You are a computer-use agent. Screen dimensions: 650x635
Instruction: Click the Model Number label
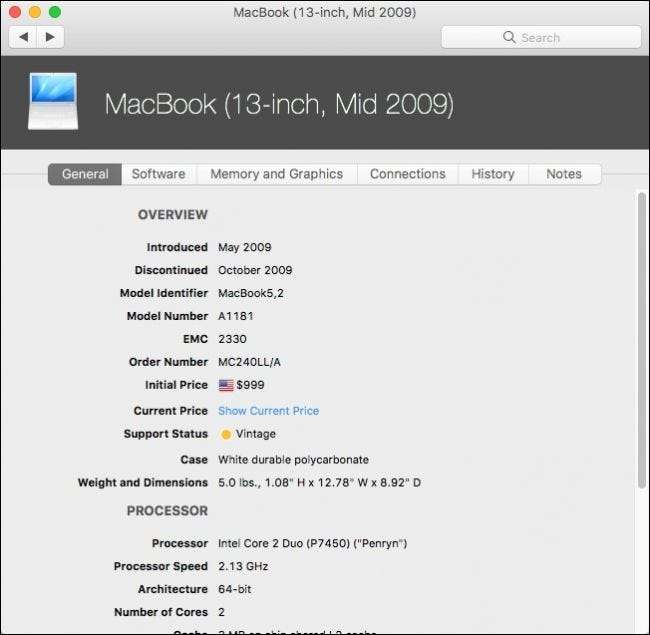click(x=167, y=316)
